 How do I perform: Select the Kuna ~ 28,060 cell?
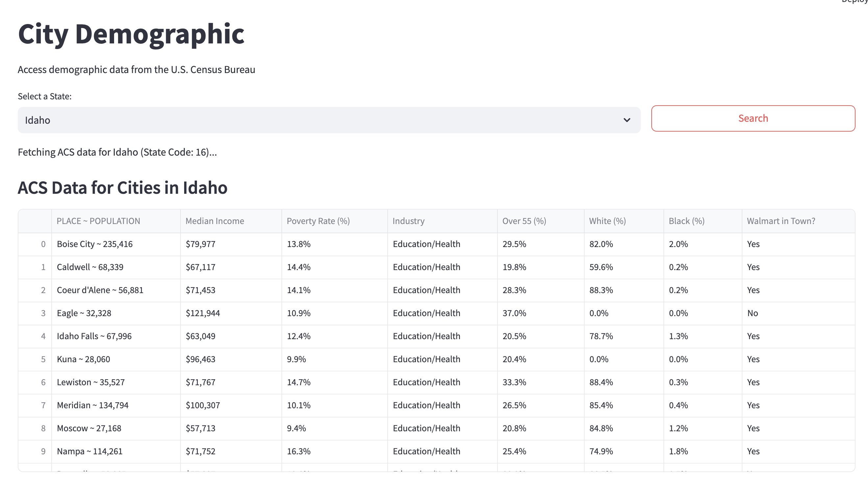[x=116, y=359]
